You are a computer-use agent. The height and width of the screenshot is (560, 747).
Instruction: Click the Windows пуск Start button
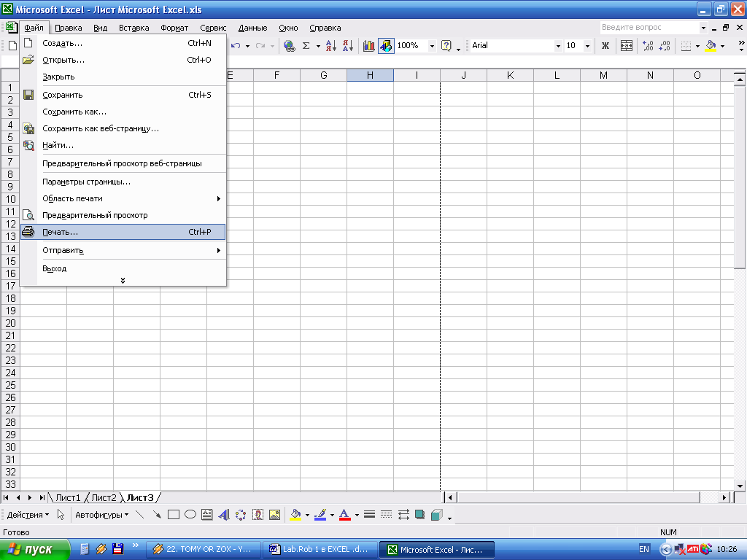34,550
